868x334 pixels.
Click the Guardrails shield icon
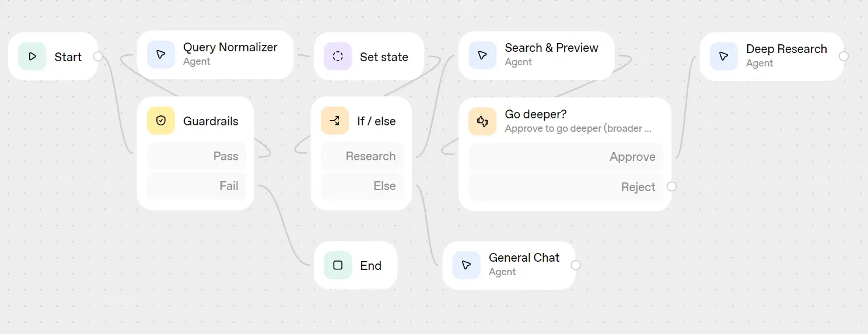pyautogui.click(x=161, y=121)
